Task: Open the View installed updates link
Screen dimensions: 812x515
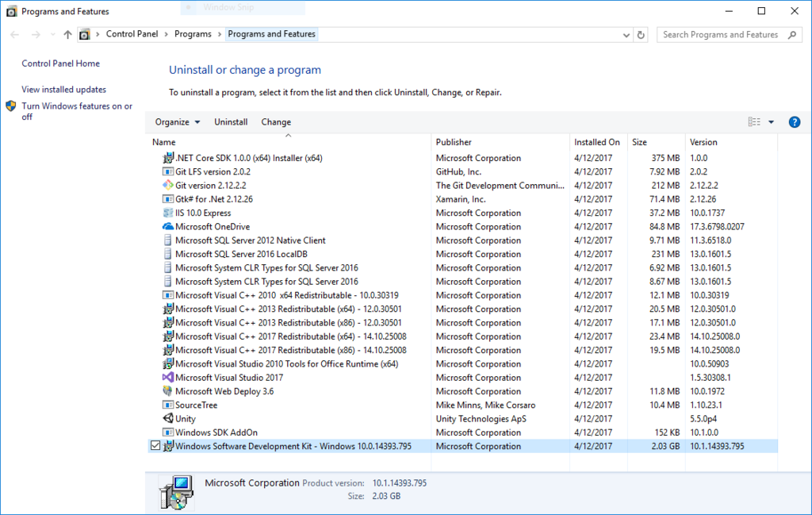Action: tap(63, 90)
